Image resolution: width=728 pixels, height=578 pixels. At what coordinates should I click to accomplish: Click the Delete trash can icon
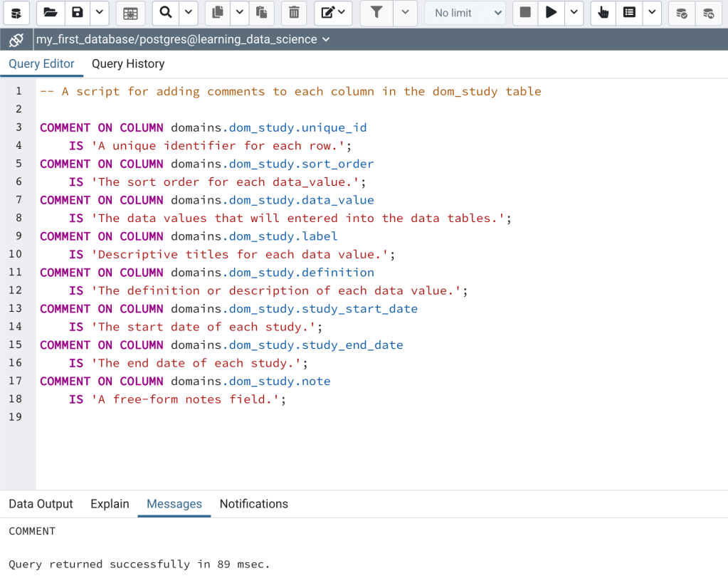294,13
